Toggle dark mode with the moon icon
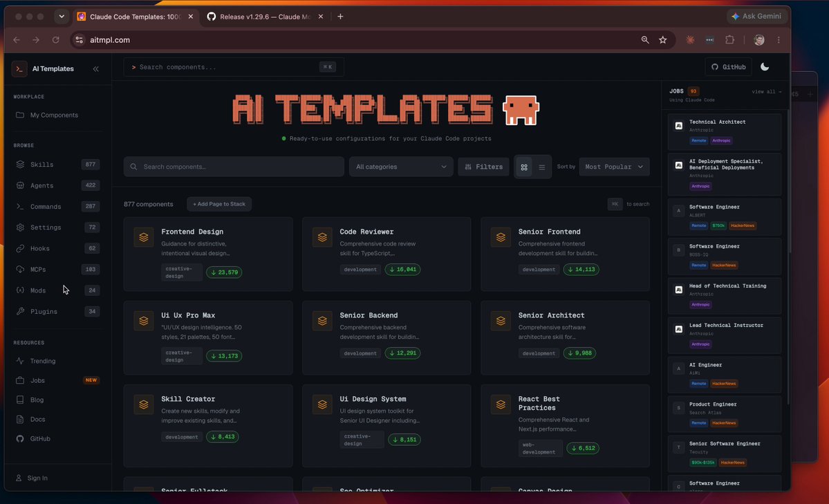Screen dimensions: 829x504 [765, 66]
